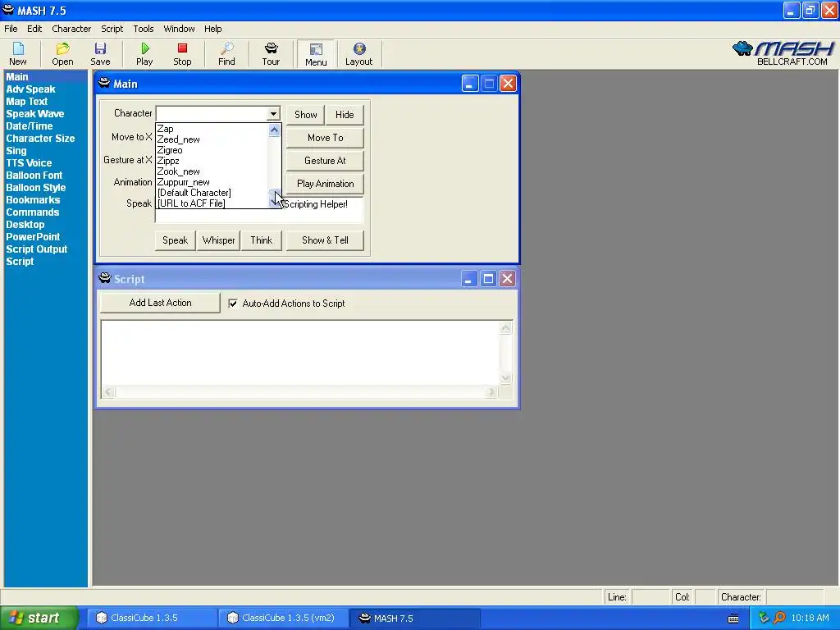The width and height of the screenshot is (840, 630).
Task: Open the File menu
Action: [x=11, y=29]
